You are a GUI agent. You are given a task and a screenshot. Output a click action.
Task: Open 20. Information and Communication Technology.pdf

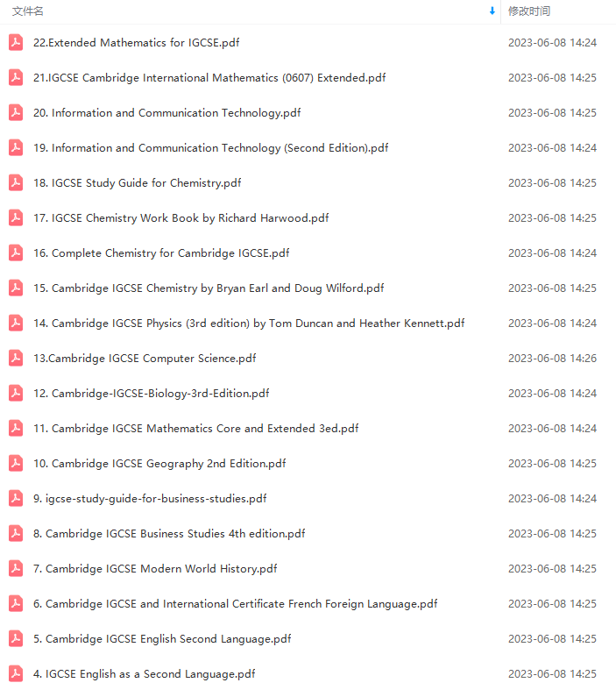[167, 113]
